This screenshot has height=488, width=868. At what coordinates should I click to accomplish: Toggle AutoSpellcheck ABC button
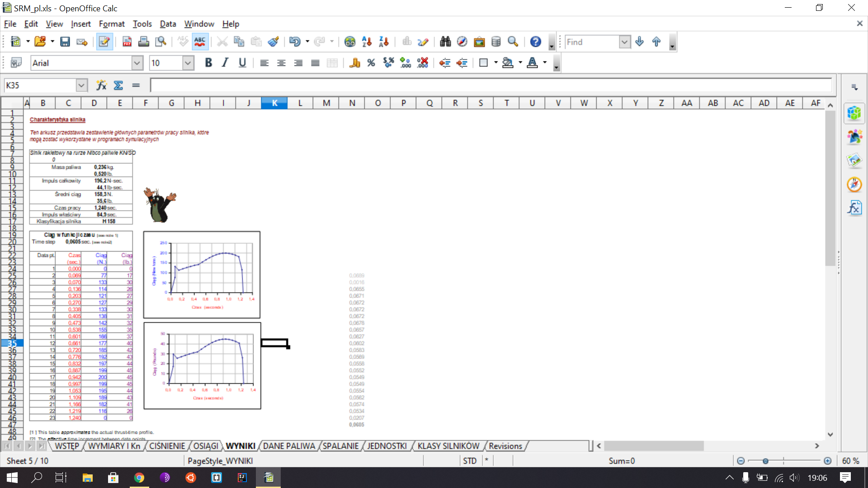(200, 42)
